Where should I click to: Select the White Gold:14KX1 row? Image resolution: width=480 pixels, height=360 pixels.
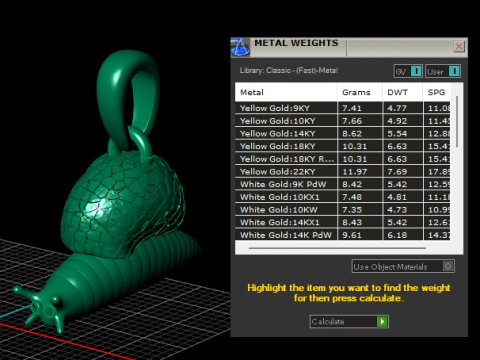[x=343, y=222]
